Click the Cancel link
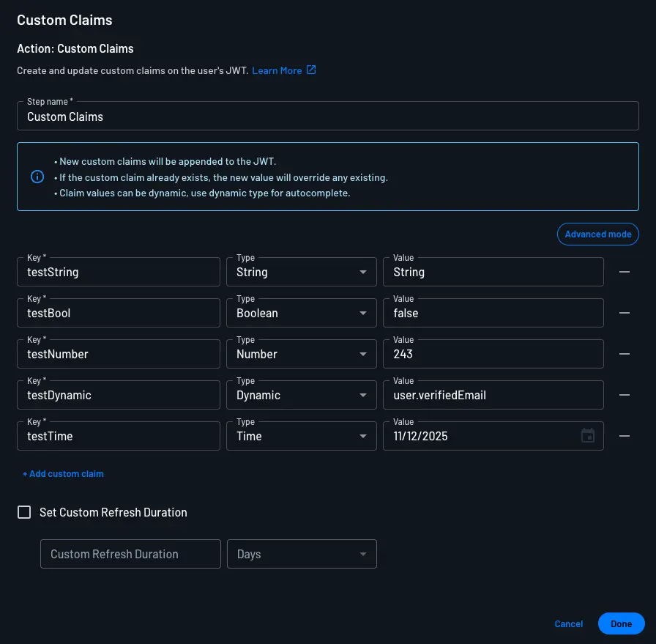656x644 pixels. coord(568,623)
